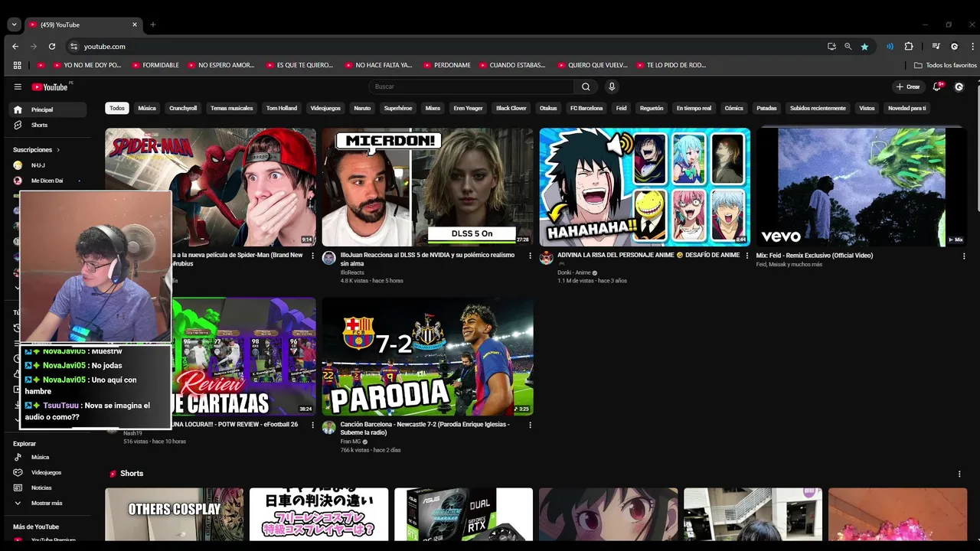
Task: Open options menu for the ADIVINA LA RISA video
Action: [747, 256]
